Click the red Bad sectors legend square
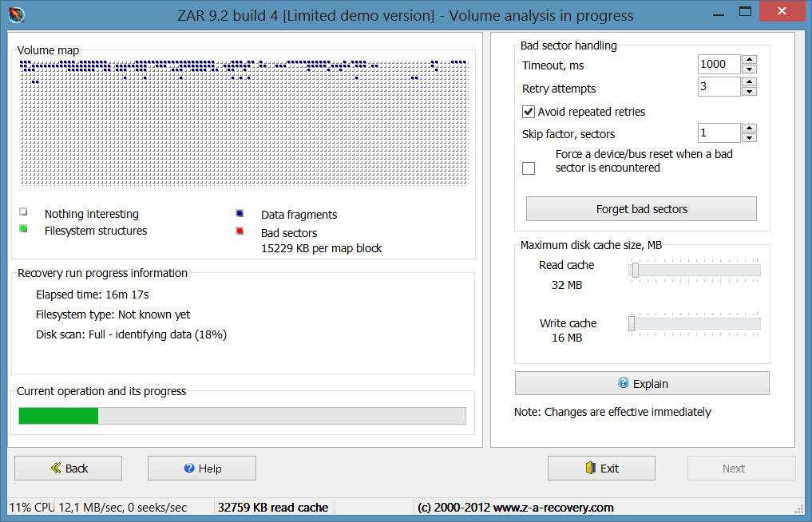Viewport: 812px width, 522px height. (240, 231)
